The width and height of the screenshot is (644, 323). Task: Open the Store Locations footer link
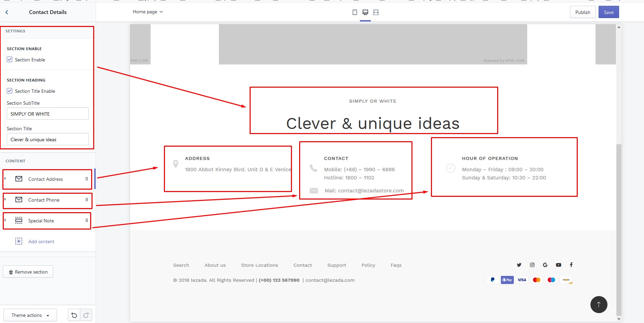260,265
